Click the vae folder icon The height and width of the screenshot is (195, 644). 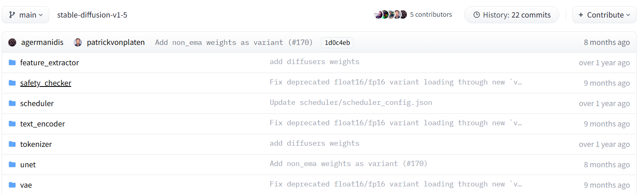pos(12,185)
